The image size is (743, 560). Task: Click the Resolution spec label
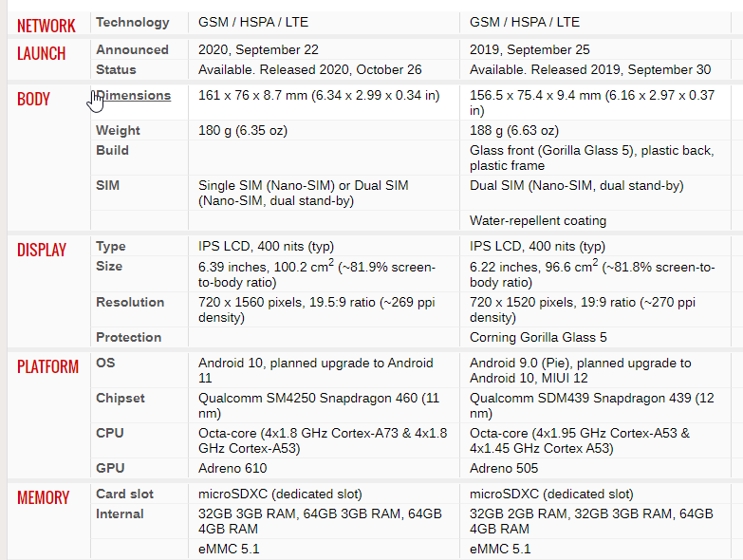130,302
